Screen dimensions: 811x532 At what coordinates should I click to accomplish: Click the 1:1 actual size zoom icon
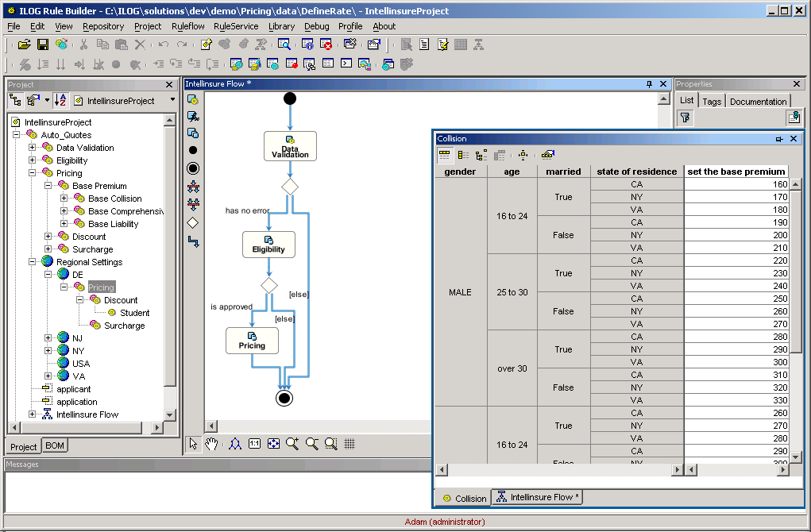point(254,444)
